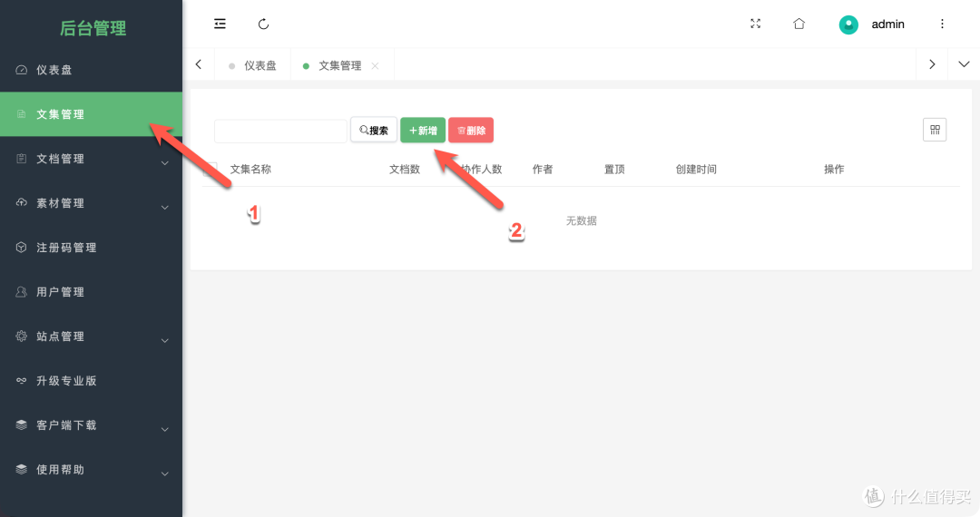Viewport: 980px width, 517px height.
Task: Go to the home page icon
Action: coord(799,24)
